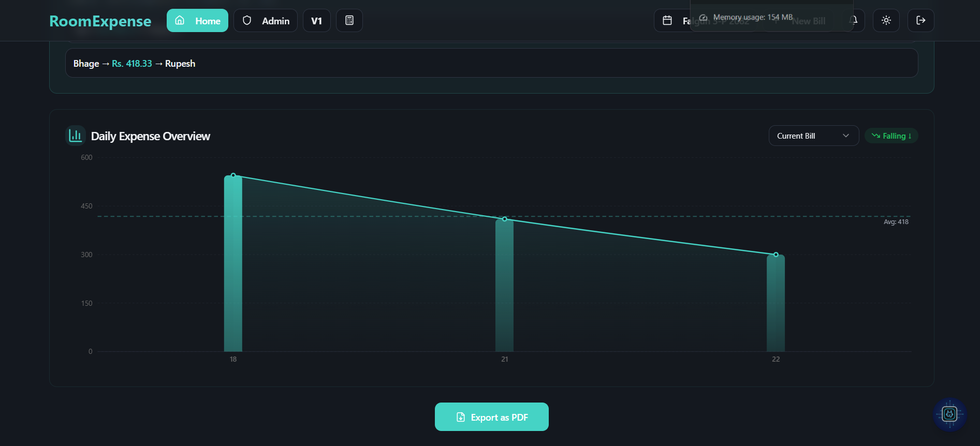
Task: Open the AI assistant floating icon
Action: (949, 414)
